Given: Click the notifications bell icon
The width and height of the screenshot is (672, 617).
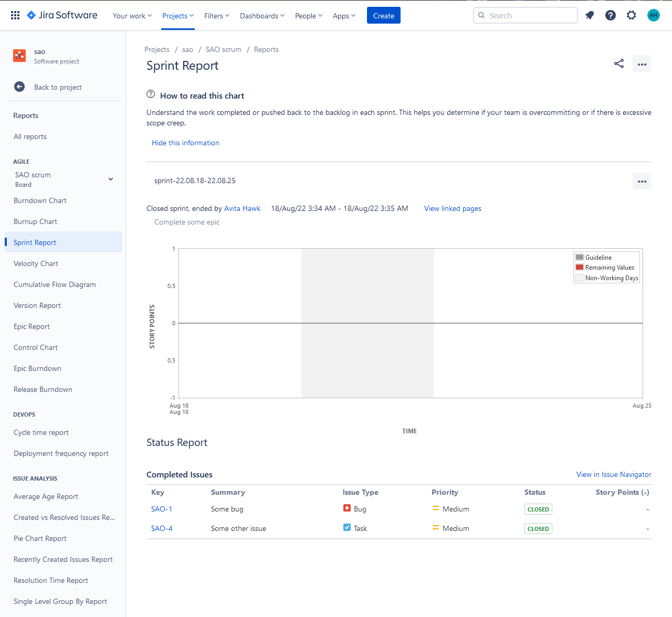Looking at the screenshot, I should pyautogui.click(x=589, y=15).
